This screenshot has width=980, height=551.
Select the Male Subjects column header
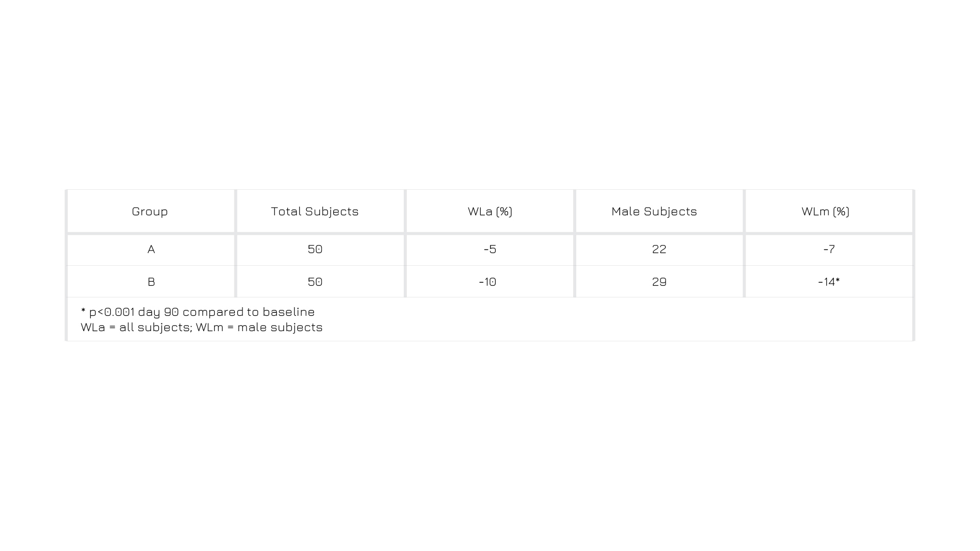click(x=654, y=211)
